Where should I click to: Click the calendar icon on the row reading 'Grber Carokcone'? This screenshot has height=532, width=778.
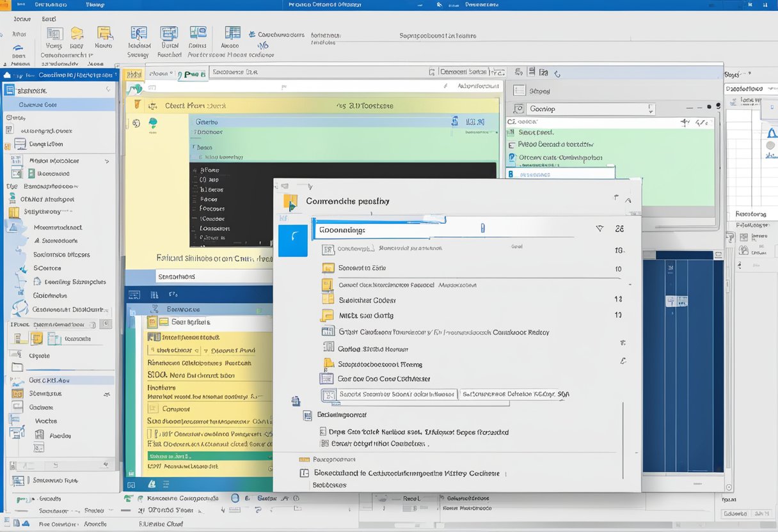coord(328,332)
